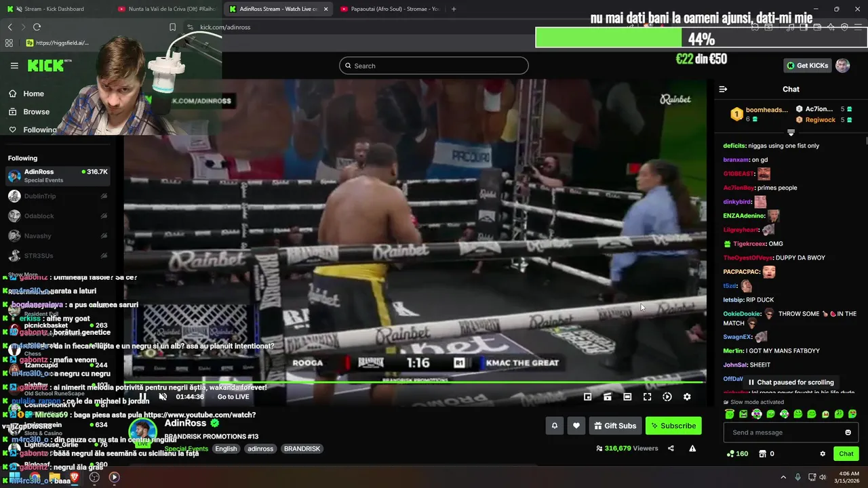Switch to Papaoutai Stromae YouTube tab
Viewport: 868px width, 488px height.
point(390,9)
